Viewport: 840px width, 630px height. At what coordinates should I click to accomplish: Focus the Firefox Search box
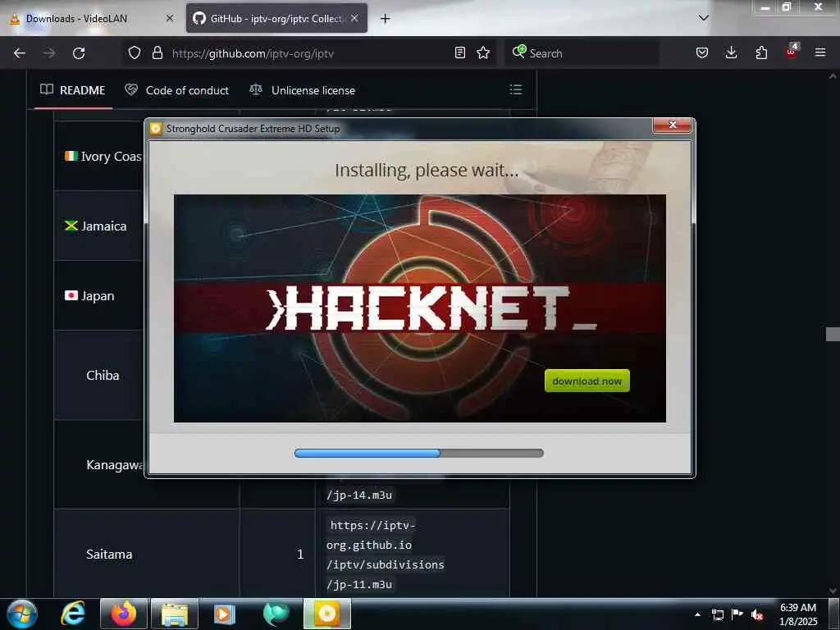(x=582, y=53)
